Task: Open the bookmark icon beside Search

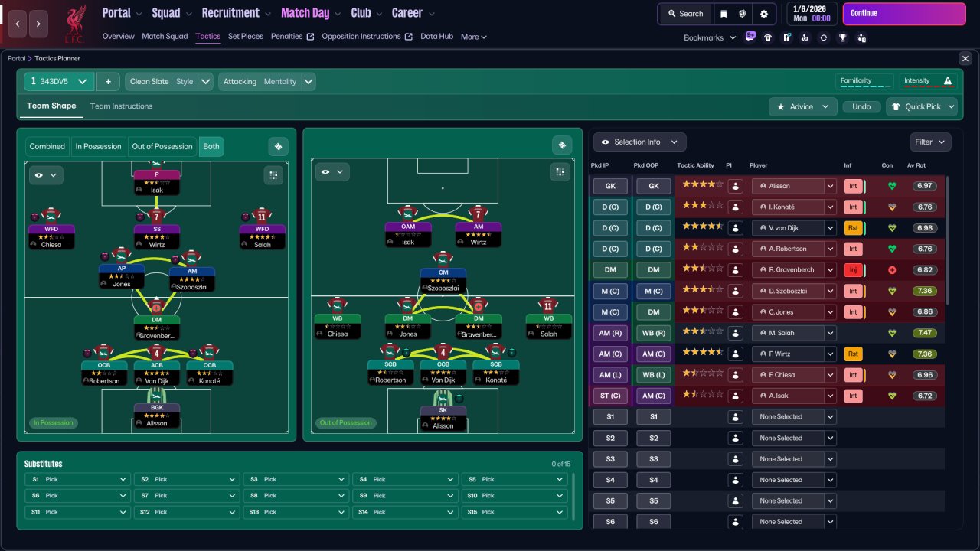Action: [x=724, y=14]
